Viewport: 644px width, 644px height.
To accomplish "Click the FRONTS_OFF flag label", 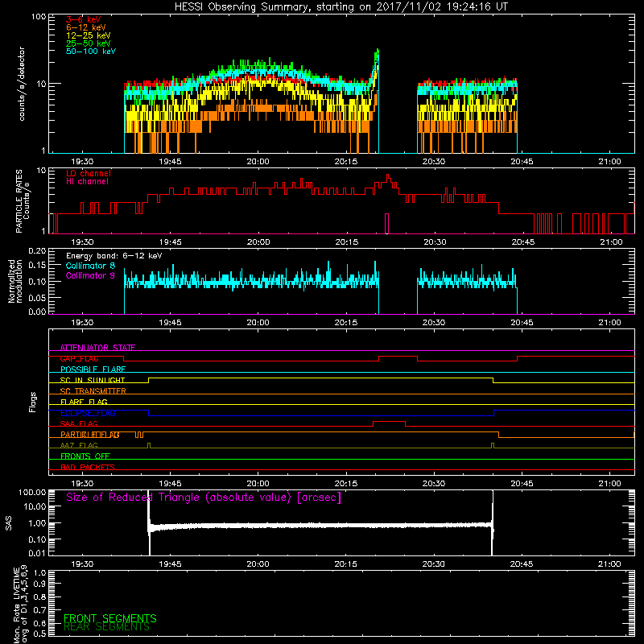I will pyautogui.click(x=85, y=456).
